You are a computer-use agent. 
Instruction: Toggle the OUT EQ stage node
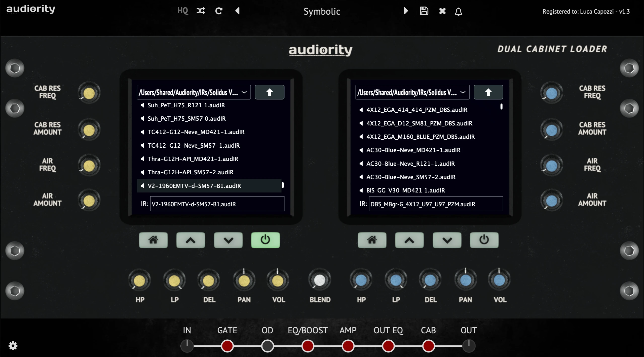click(x=388, y=346)
